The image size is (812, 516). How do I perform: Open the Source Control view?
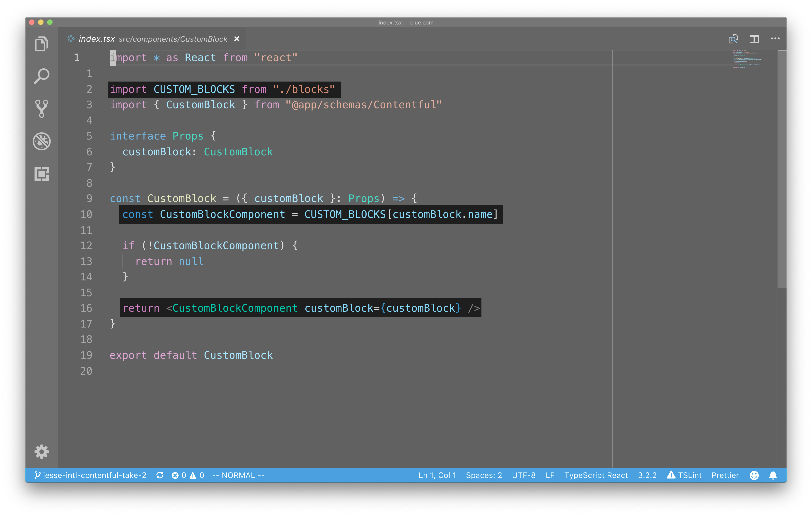[41, 109]
